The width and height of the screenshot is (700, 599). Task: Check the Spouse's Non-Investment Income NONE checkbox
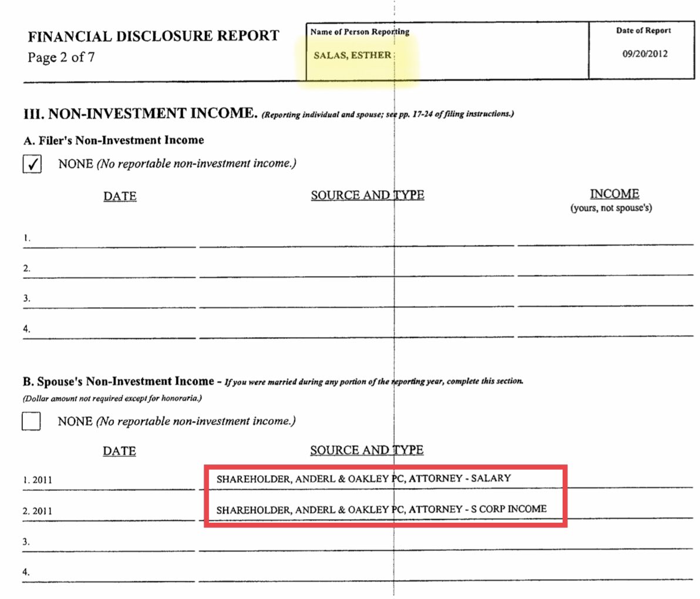[x=31, y=421]
